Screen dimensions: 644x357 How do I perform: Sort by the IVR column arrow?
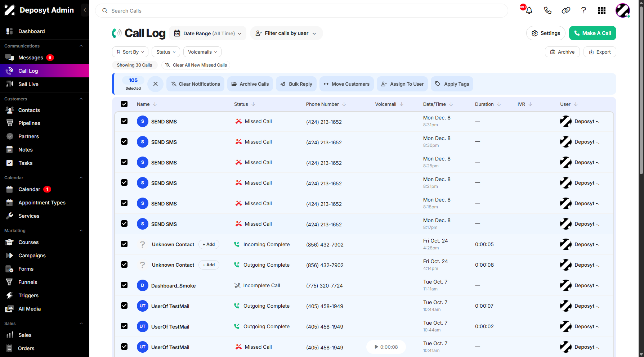coord(530,104)
